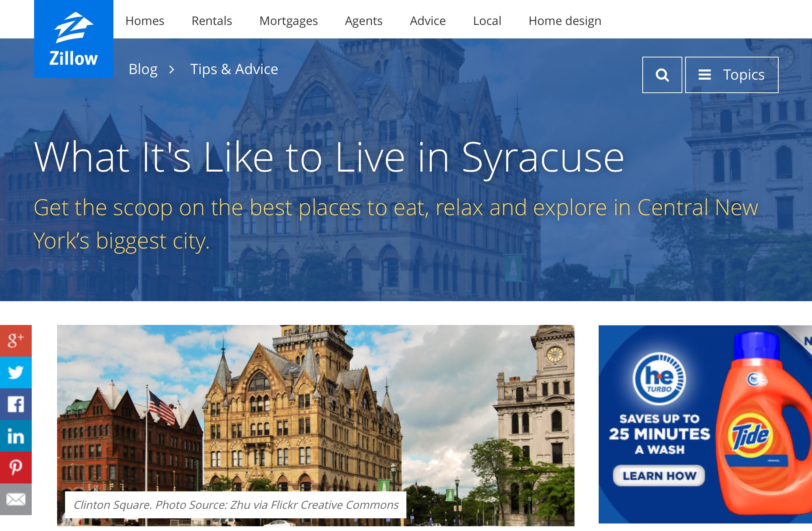Screen dimensions: 812x531
Task: Open the Local navigation item
Action: (x=487, y=21)
